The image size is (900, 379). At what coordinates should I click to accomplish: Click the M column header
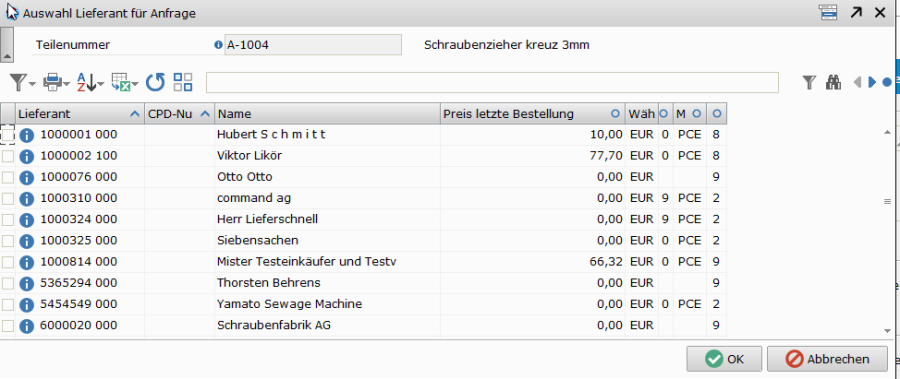689,114
